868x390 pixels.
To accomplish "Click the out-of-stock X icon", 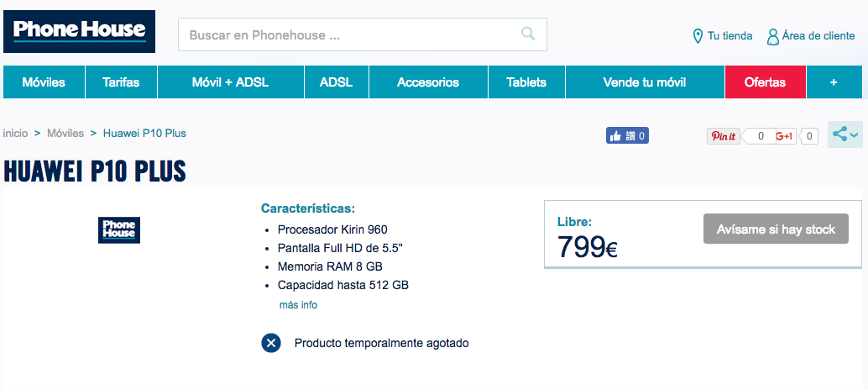I will [270, 343].
